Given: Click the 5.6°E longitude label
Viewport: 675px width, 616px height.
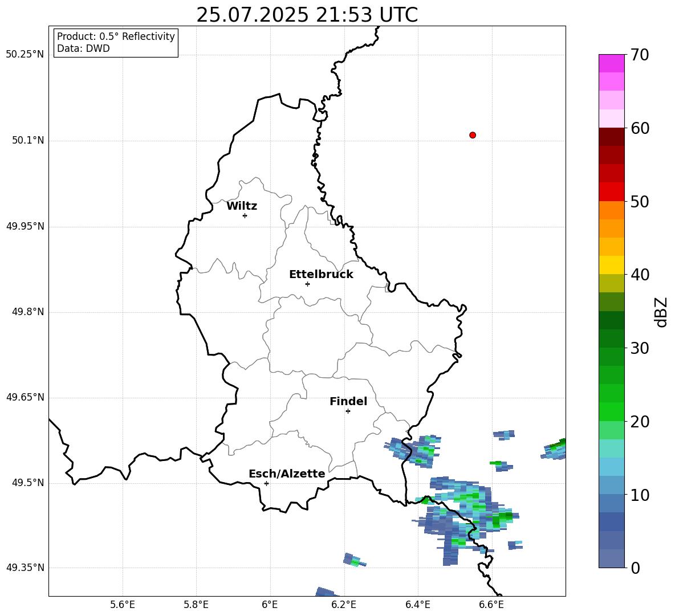Looking at the screenshot, I should [x=123, y=605].
